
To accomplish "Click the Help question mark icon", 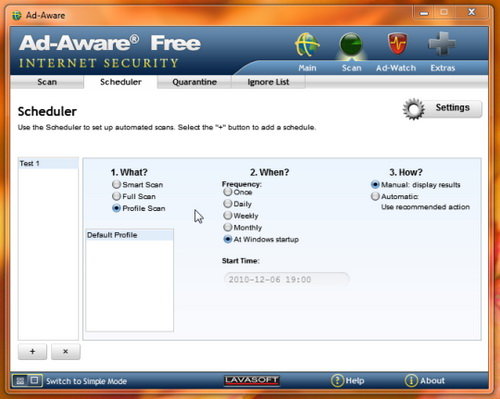I will (337, 380).
